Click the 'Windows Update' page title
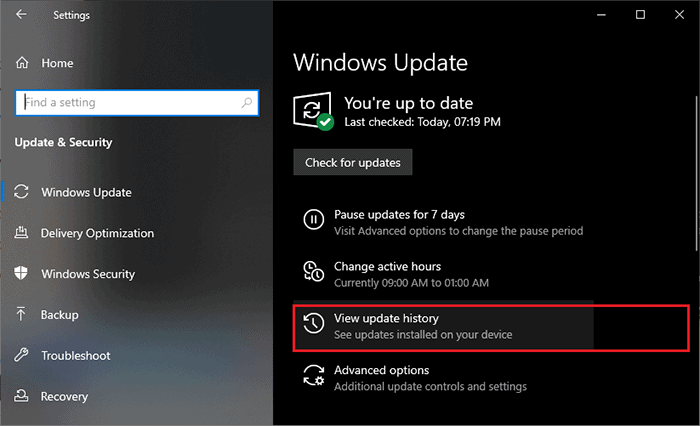Image resolution: width=700 pixels, height=426 pixels. pos(380,63)
